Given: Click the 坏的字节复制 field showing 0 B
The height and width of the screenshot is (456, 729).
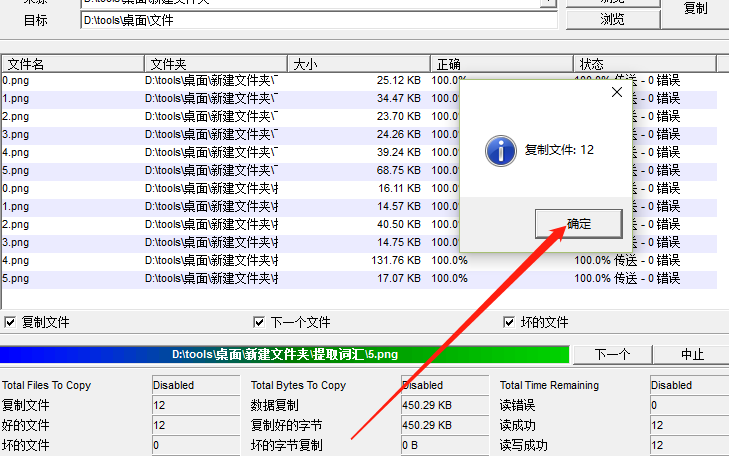Looking at the screenshot, I should pos(445,445).
